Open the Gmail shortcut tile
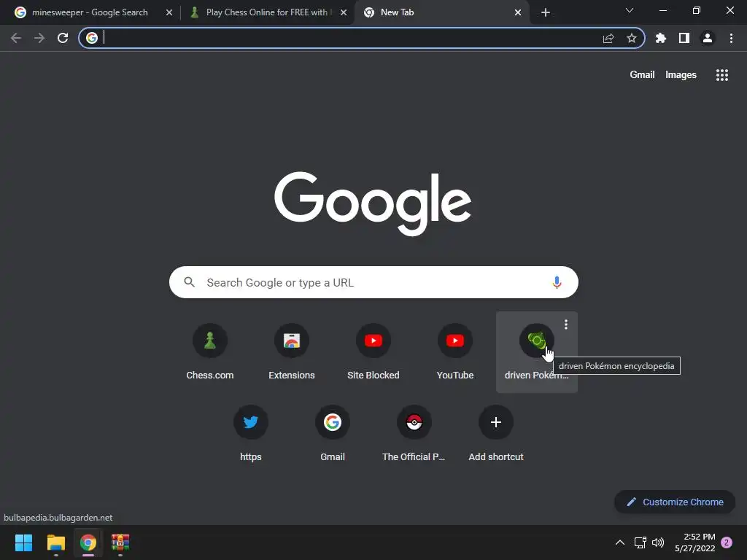Screen dimensions: 747x560 (x=333, y=434)
